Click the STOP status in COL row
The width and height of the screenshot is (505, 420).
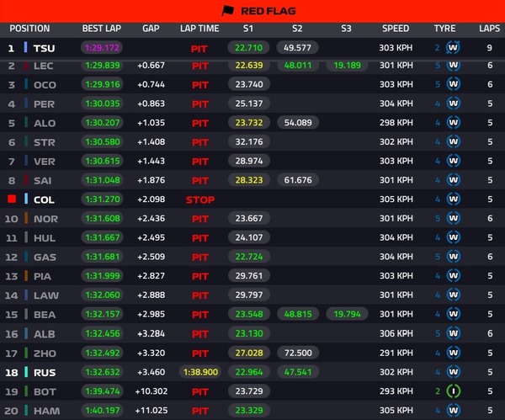[200, 199]
